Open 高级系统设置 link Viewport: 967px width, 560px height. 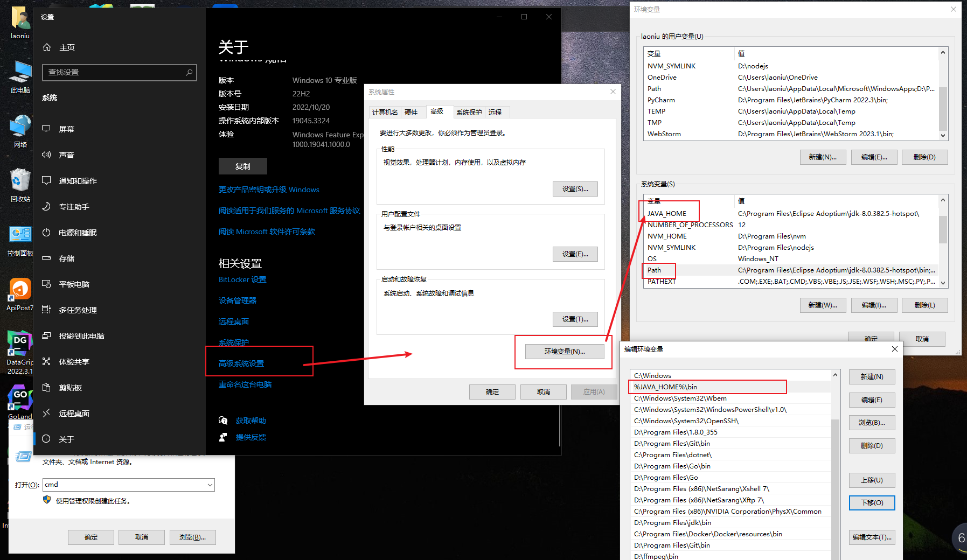(x=241, y=363)
